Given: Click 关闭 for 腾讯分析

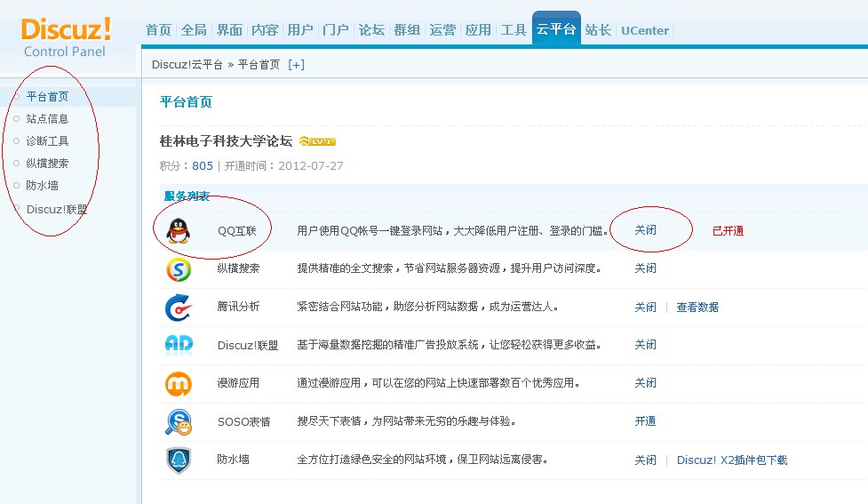Looking at the screenshot, I should (x=645, y=307).
